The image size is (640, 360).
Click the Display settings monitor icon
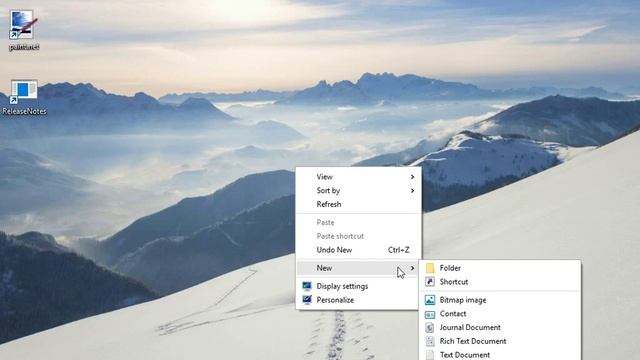(307, 286)
